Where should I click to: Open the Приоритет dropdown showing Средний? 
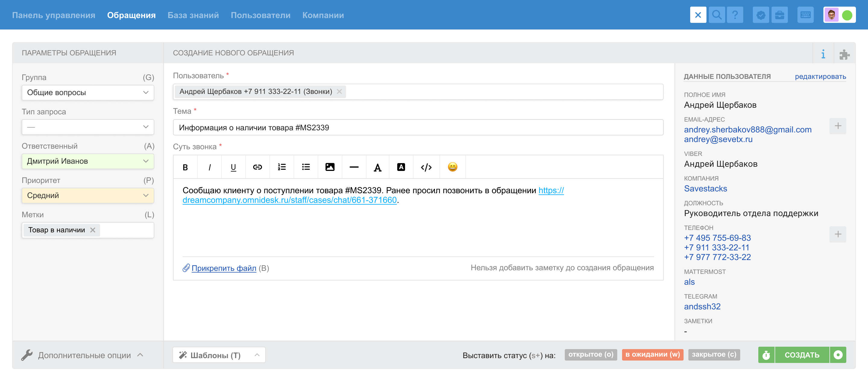click(88, 196)
